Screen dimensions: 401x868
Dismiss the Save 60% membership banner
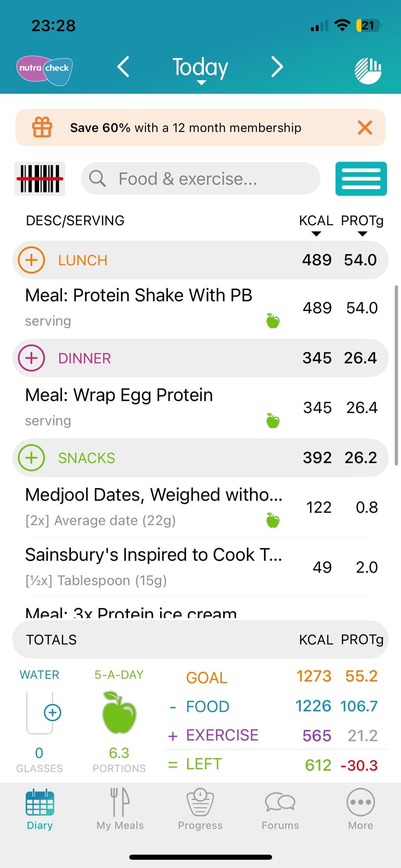[x=365, y=127]
